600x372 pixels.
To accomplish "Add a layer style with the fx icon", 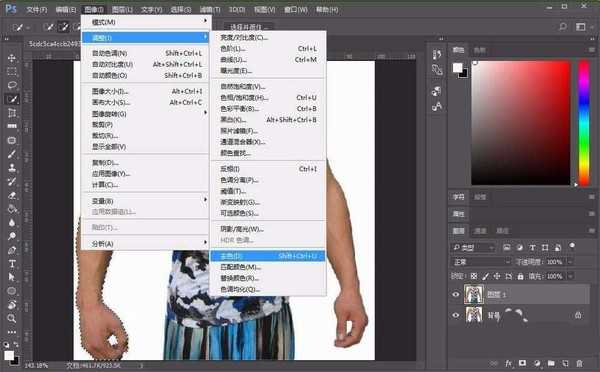I will click(509, 363).
